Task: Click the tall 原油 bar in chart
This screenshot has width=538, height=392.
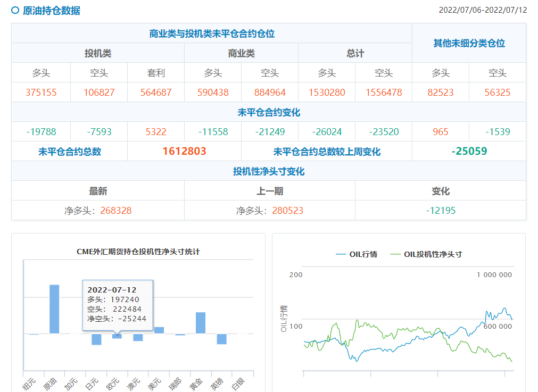Action: point(54,309)
